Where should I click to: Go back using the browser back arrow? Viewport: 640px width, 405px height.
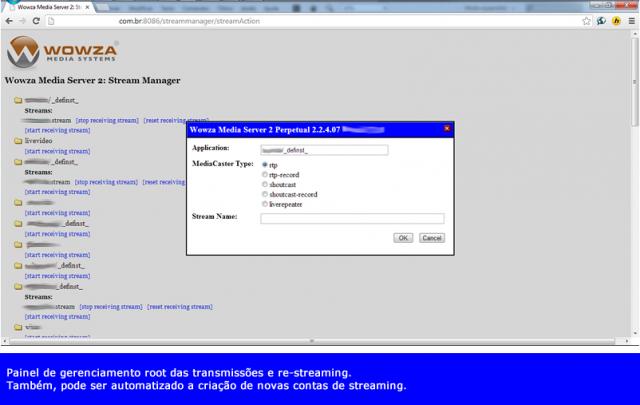click(x=9, y=21)
